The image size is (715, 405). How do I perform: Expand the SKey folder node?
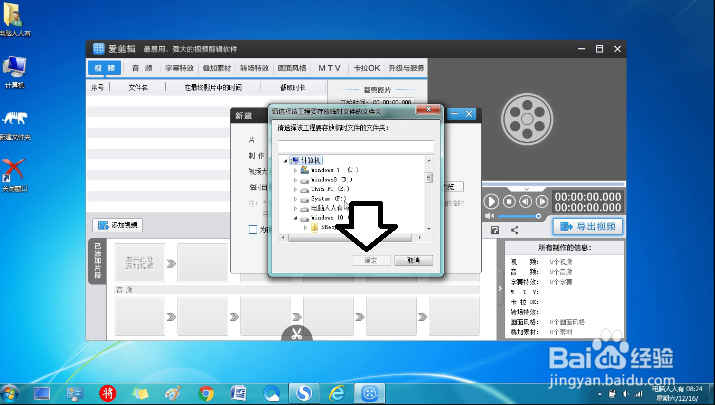pos(306,227)
